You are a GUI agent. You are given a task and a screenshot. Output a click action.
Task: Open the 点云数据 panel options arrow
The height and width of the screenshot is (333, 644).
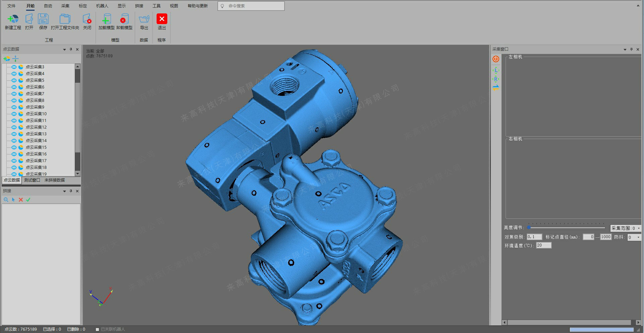coord(64,50)
